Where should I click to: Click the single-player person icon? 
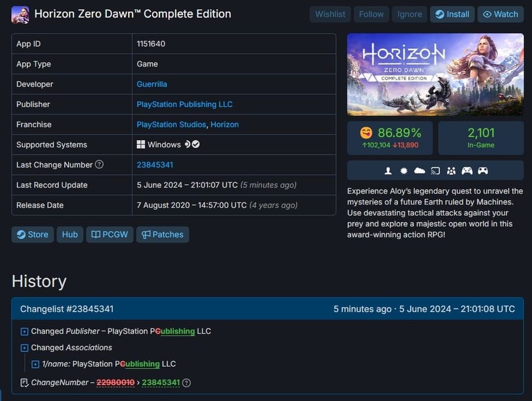[388, 171]
